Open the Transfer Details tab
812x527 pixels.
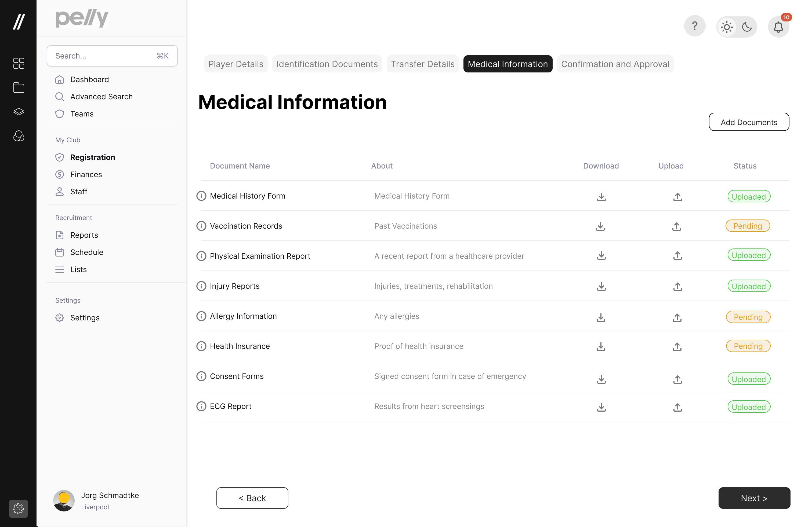click(x=422, y=64)
